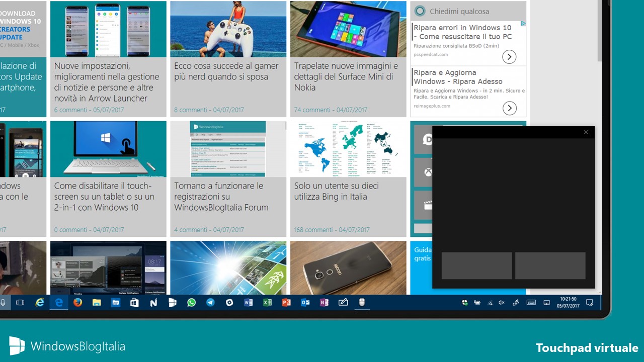This screenshot has width=644, height=362.
Task: Click '4 commenti - 04/07/2017' link
Action: [209, 230]
